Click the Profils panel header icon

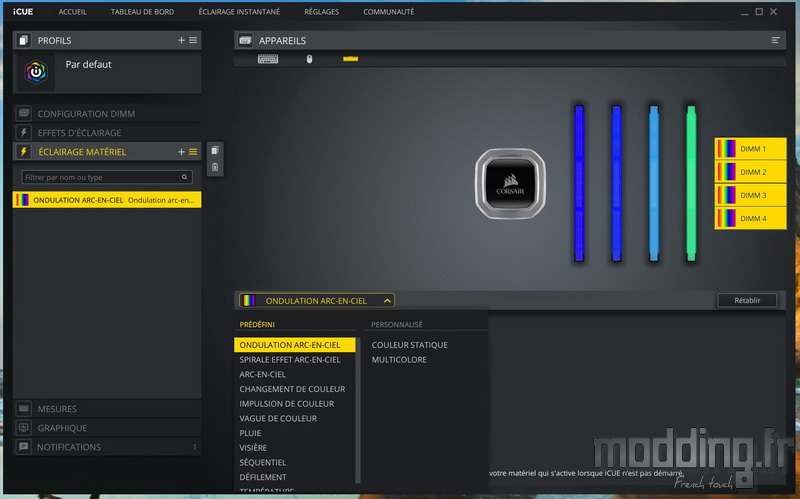[23, 40]
